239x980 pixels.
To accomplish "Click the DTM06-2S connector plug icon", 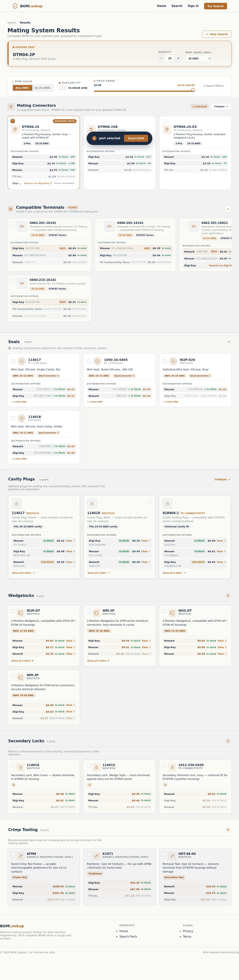I will tap(15, 129).
